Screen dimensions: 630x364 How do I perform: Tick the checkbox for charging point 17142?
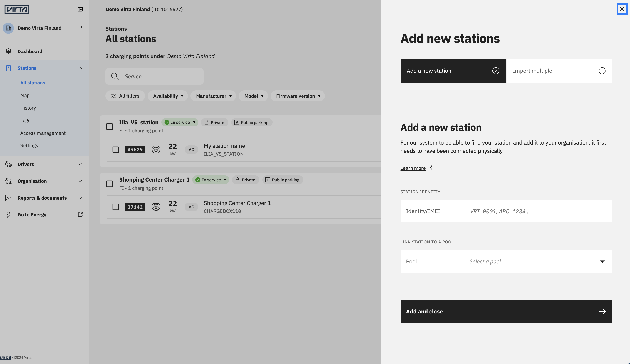116,207
